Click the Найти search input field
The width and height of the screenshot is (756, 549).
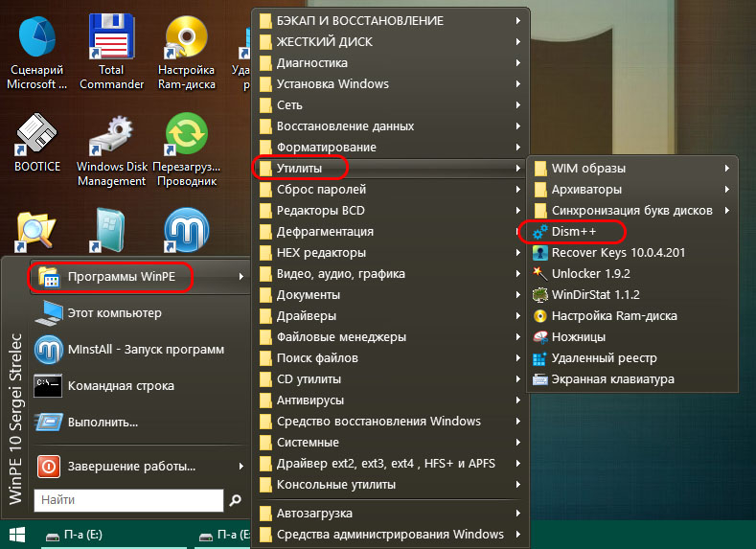pyautogui.click(x=128, y=500)
